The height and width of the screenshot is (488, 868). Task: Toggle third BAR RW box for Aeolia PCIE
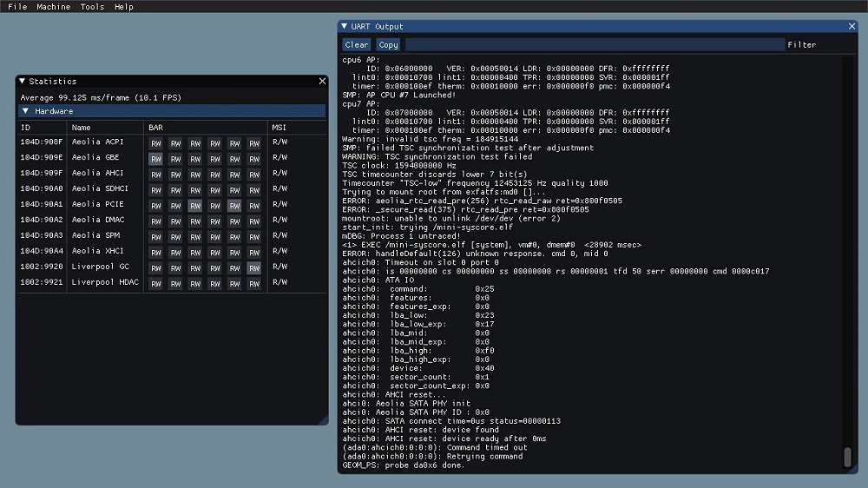[195, 206]
